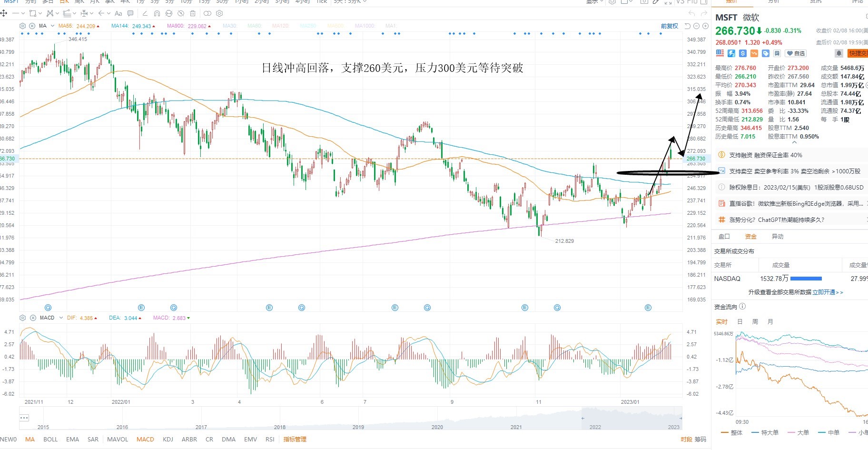
Task: Open the 立即开通 upgrade link
Action: [x=828, y=292]
